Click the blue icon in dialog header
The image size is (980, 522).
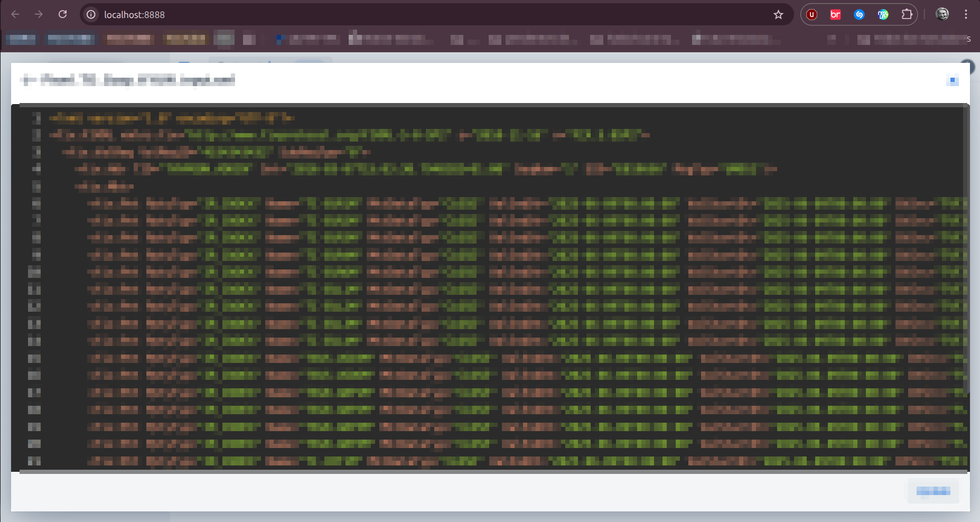(x=953, y=81)
